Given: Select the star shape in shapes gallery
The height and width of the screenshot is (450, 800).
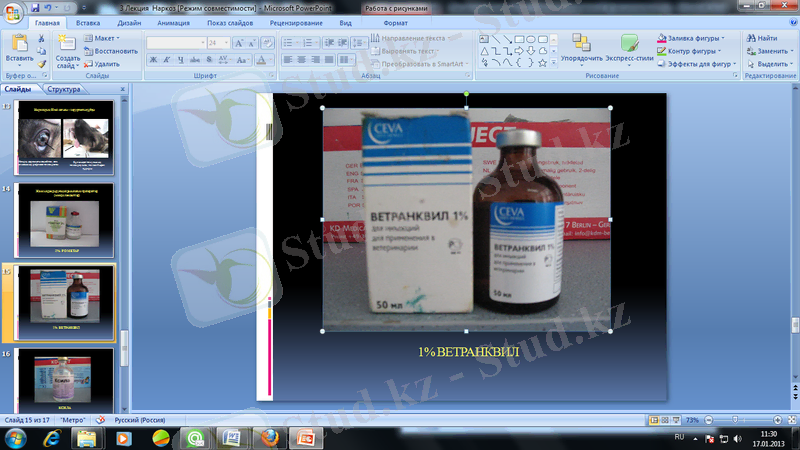Looking at the screenshot, I should tap(542, 63).
